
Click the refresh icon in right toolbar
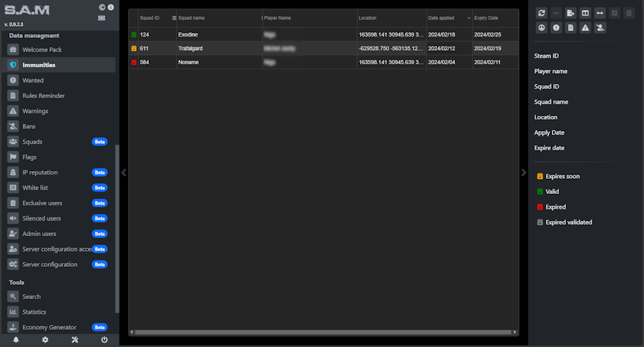click(542, 13)
